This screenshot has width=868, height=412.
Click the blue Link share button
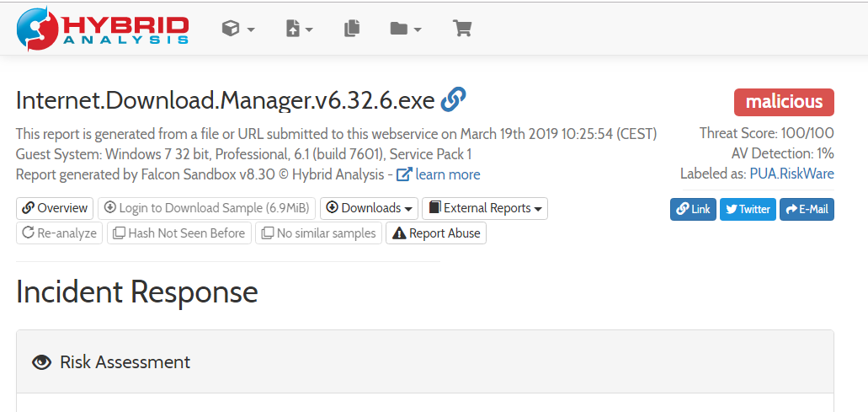pos(693,209)
